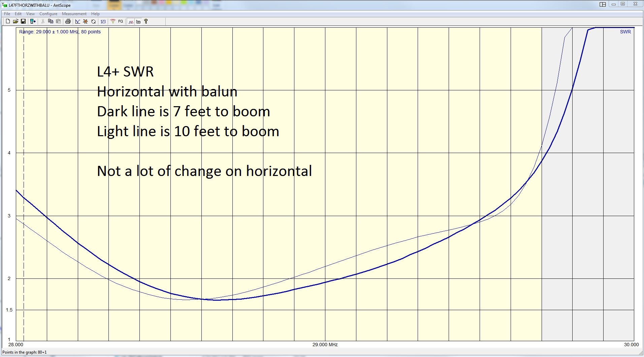Click the circular refresh arrows icon

[93, 22]
